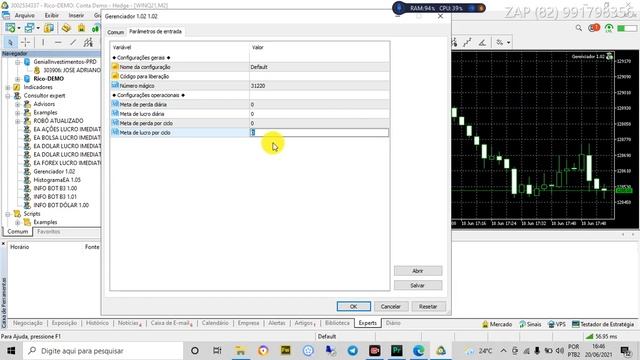Confirm the dialog with OK
This screenshot has width=640, height=360.
tap(353, 307)
